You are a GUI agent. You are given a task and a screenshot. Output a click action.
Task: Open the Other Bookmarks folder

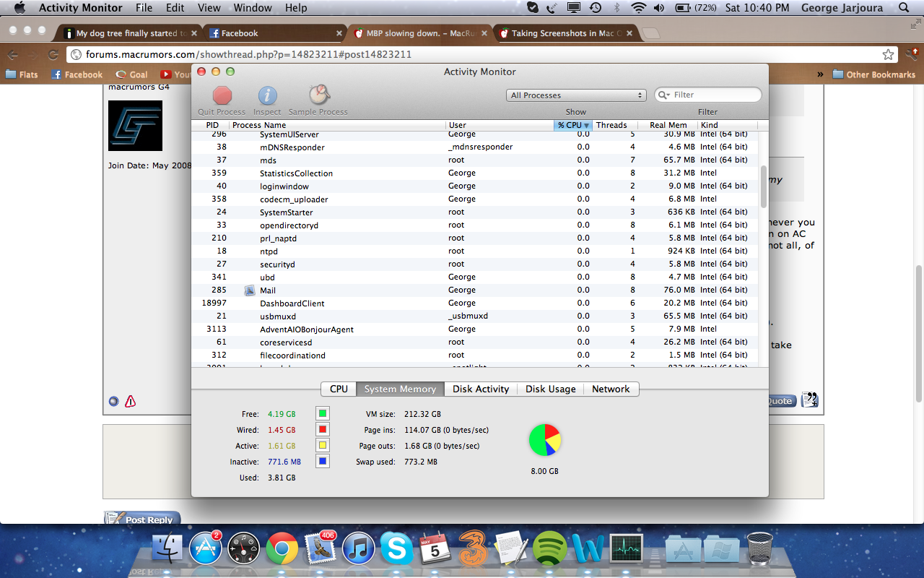pos(873,74)
